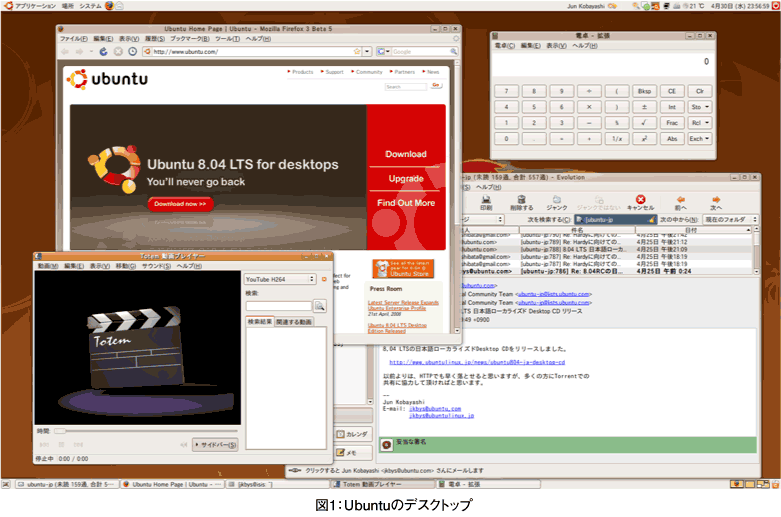Screen dimensions: 781x517
Task: Click Find Out More on Ubuntu page
Action: click(x=406, y=203)
